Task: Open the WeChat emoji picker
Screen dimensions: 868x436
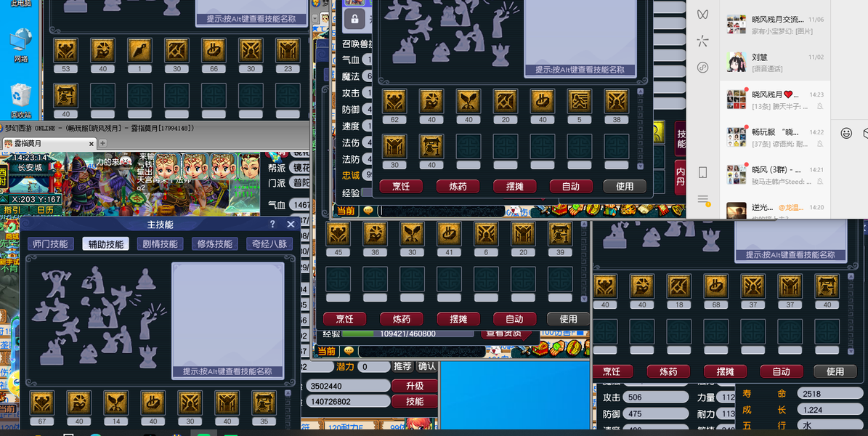Action: (846, 133)
